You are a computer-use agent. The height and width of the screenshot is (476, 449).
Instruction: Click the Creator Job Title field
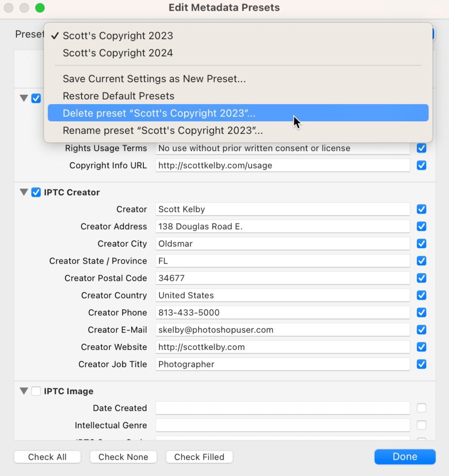coord(283,364)
